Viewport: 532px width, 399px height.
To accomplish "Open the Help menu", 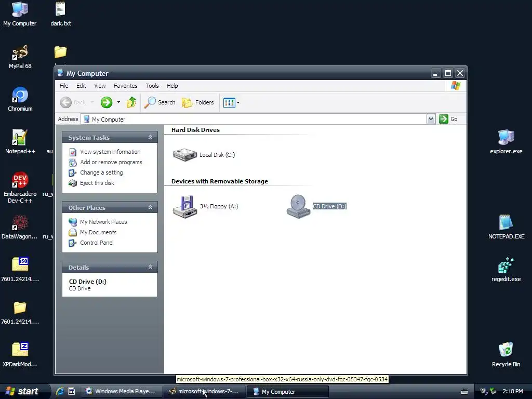I will (x=172, y=86).
